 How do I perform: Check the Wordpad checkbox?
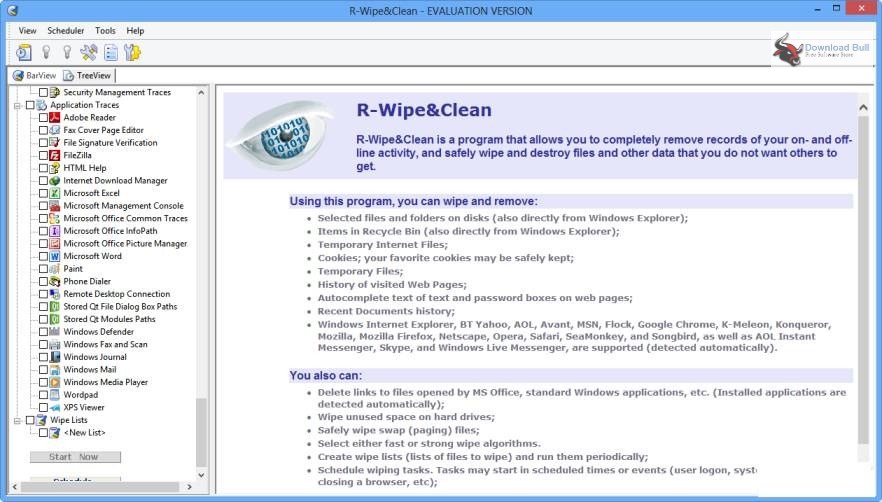coord(43,395)
